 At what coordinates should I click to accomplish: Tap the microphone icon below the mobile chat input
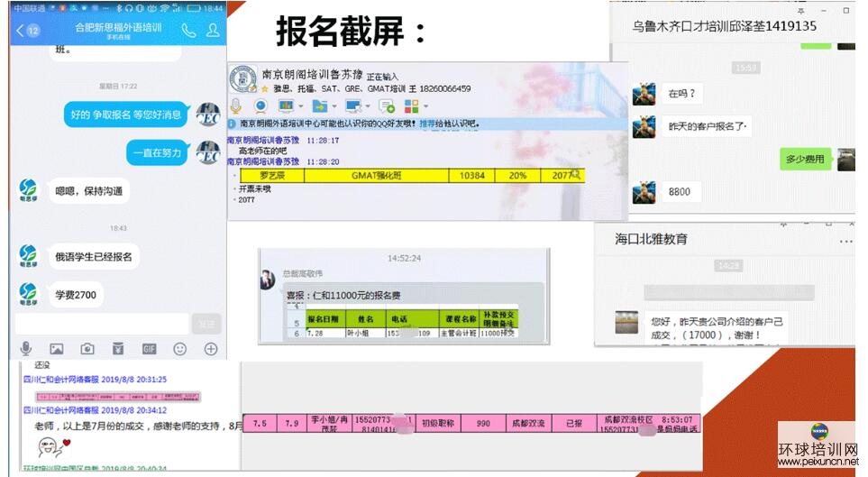[25, 348]
